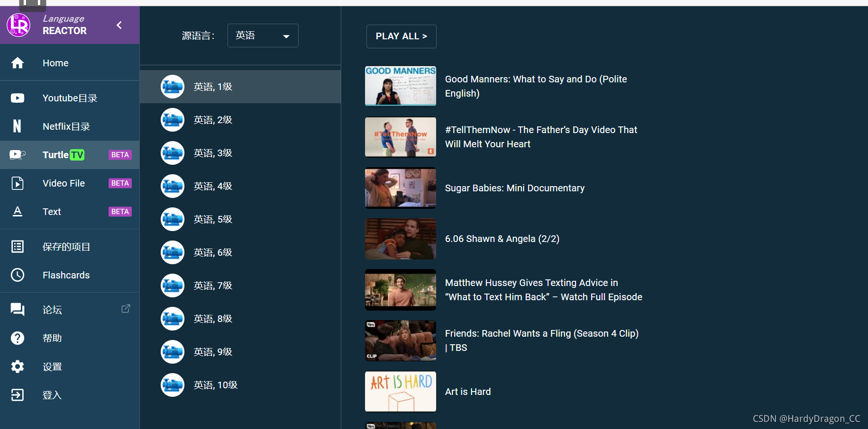Image resolution: width=868 pixels, height=429 pixels.
Task: Click the PLAY ALL > button
Action: (x=401, y=36)
